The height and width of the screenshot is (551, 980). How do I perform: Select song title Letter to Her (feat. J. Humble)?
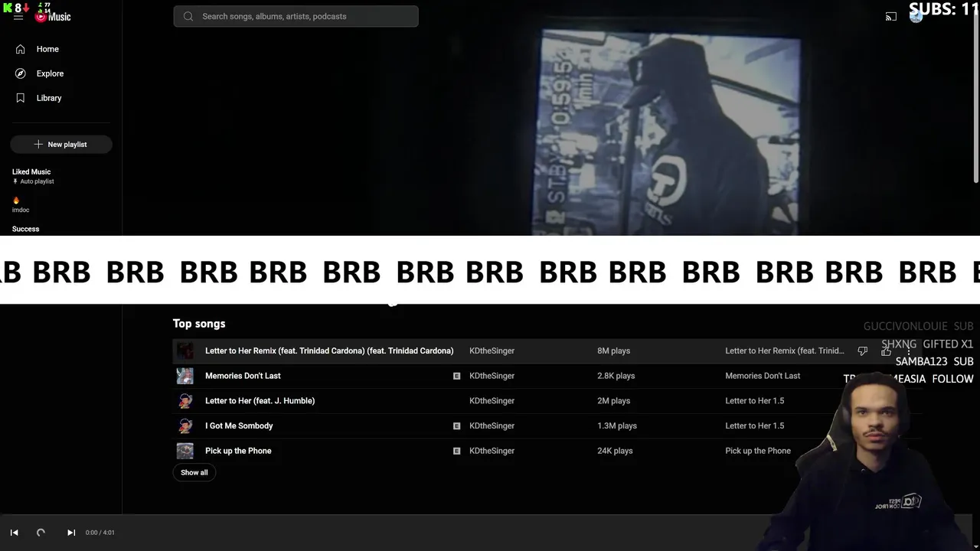pyautogui.click(x=260, y=400)
